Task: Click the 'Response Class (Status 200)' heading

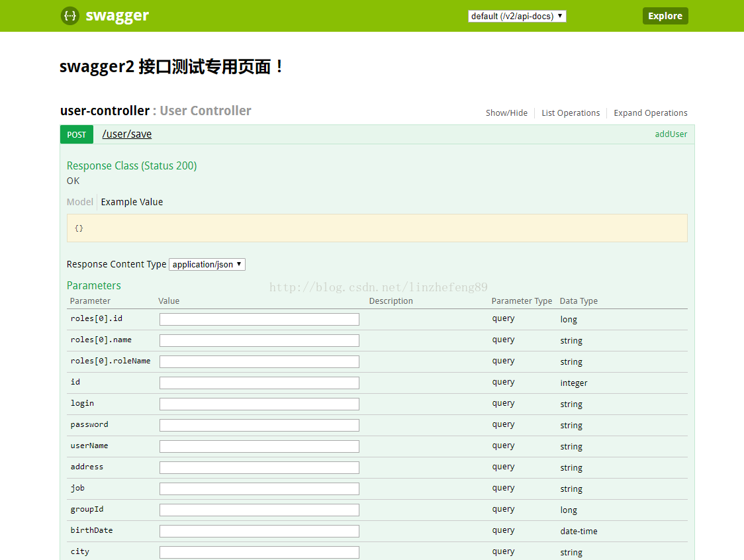Action: tap(132, 165)
